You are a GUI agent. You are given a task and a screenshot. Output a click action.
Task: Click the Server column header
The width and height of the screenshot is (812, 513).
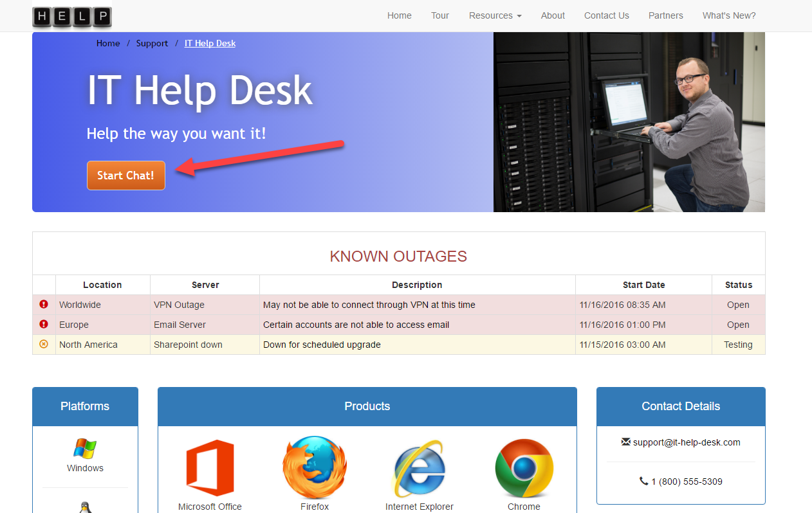[205, 285]
